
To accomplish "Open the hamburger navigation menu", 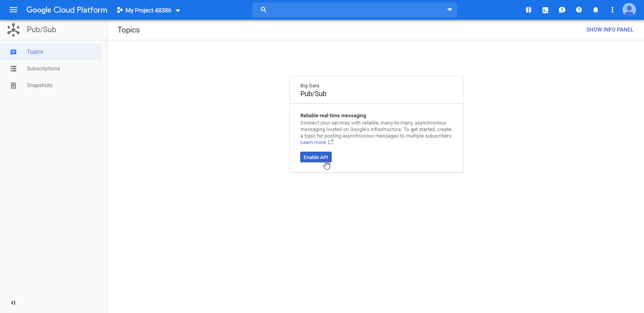I will click(x=13, y=10).
